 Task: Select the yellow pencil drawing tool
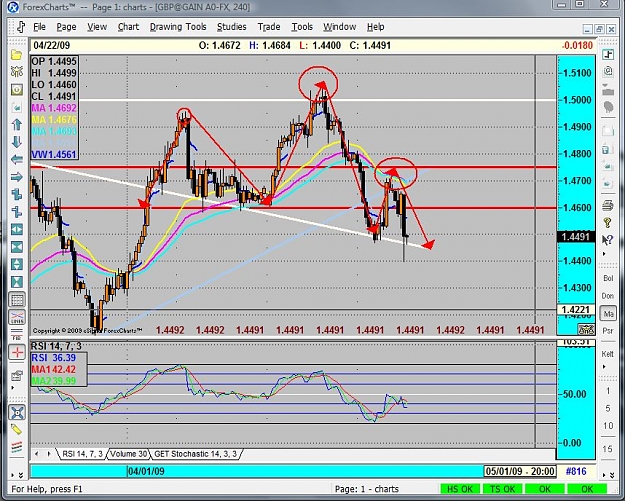pyautogui.click(x=17, y=430)
